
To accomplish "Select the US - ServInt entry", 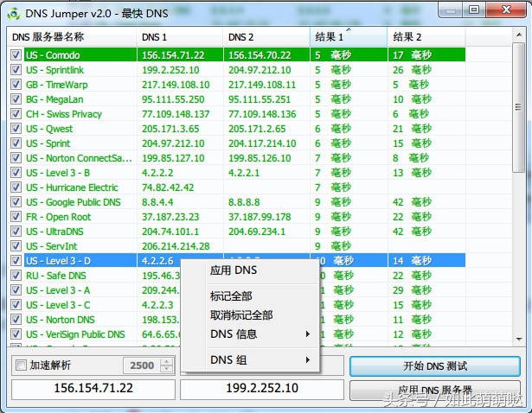I will (x=52, y=246).
